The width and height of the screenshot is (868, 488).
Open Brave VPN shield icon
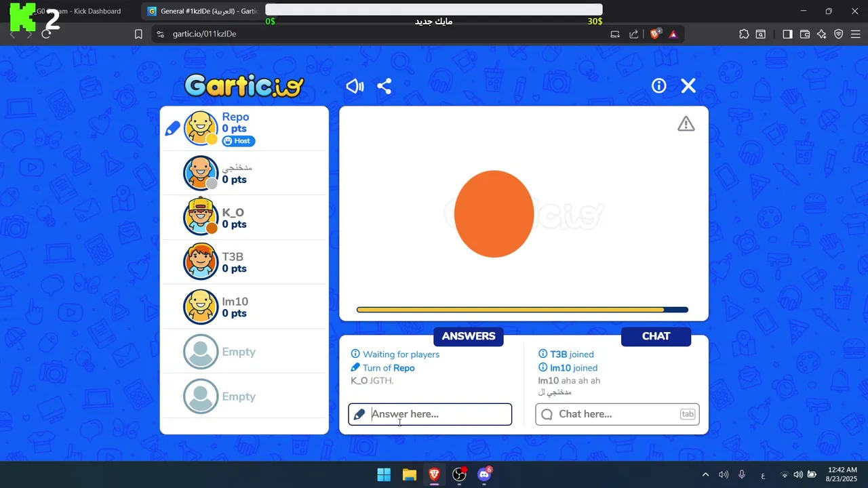[839, 34]
